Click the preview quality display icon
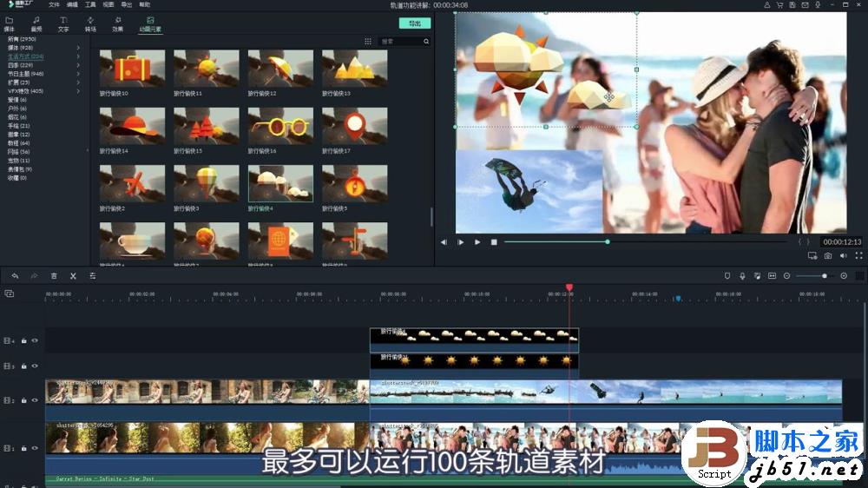The width and height of the screenshot is (868, 488). click(x=812, y=256)
